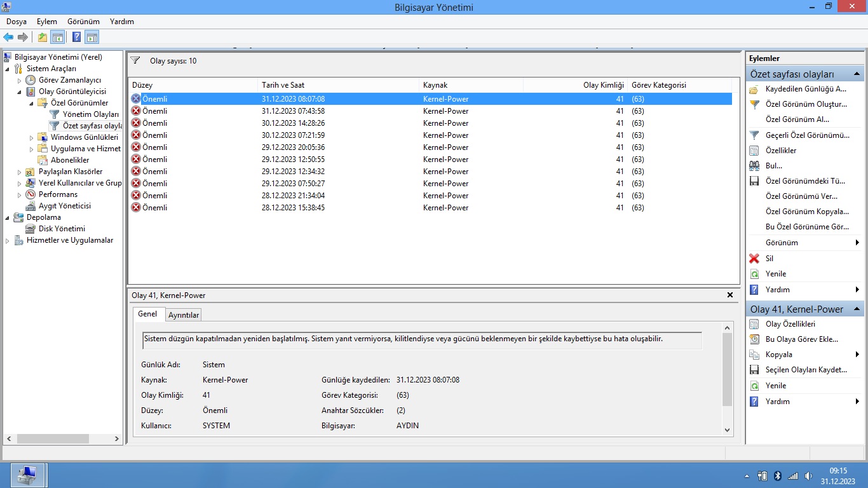Click the Disk Yönetimi icon
The height and width of the screenshot is (488, 868).
pos(31,229)
